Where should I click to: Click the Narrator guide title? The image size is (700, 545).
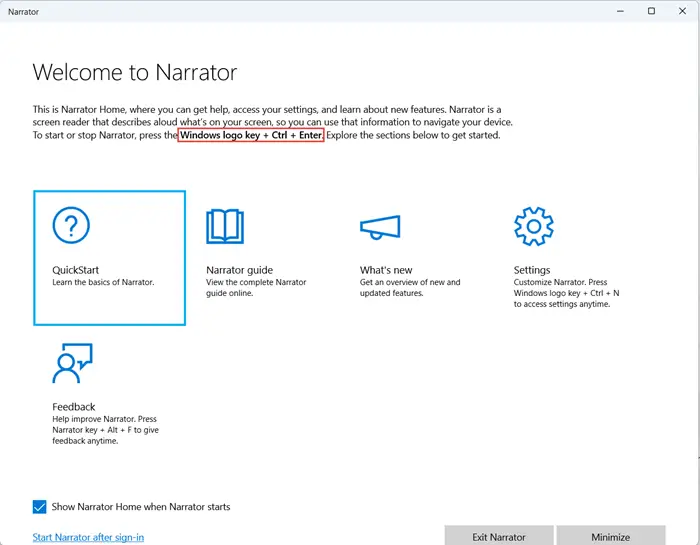[x=239, y=270]
